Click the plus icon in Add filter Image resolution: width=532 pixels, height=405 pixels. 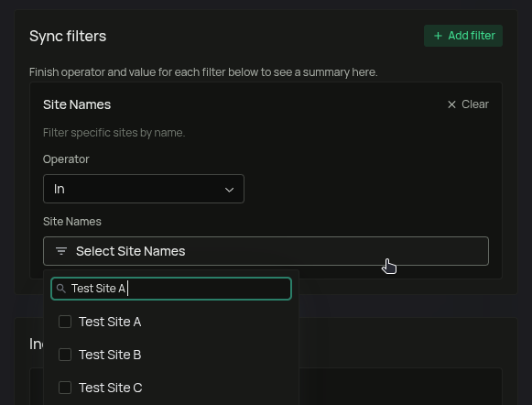(x=438, y=36)
